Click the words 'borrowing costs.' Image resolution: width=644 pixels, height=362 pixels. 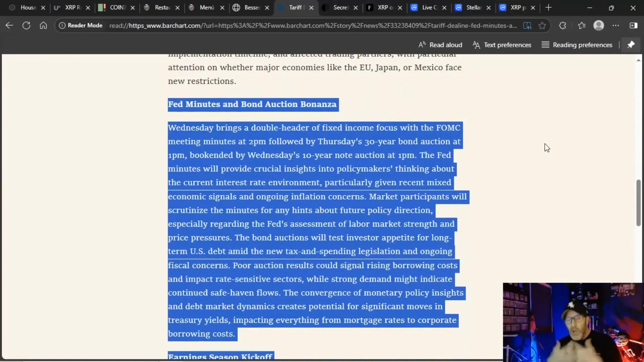pos(202,334)
